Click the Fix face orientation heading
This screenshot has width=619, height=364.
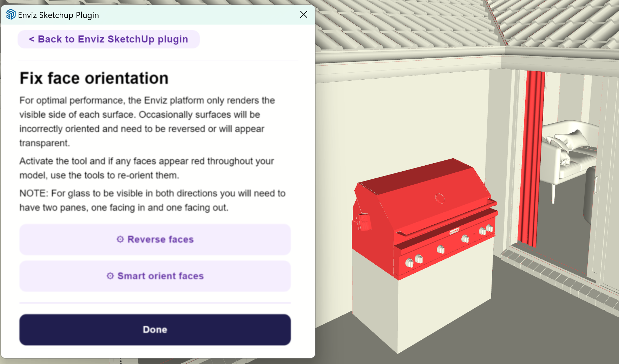94,78
